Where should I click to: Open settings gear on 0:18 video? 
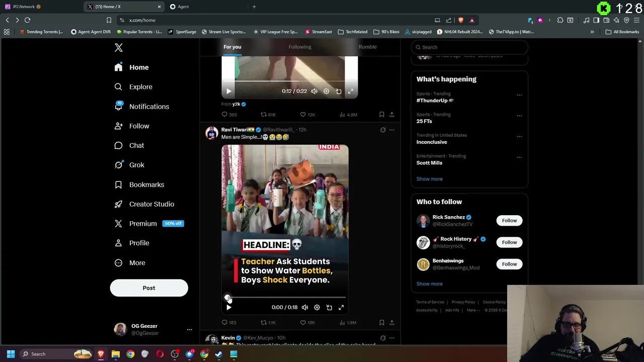click(x=317, y=308)
